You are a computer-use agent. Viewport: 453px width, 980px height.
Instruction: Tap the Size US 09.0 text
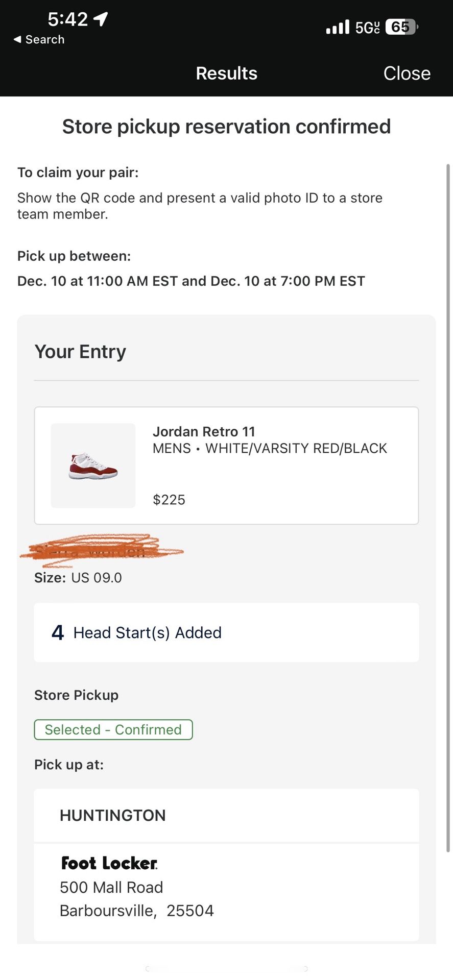(x=78, y=578)
